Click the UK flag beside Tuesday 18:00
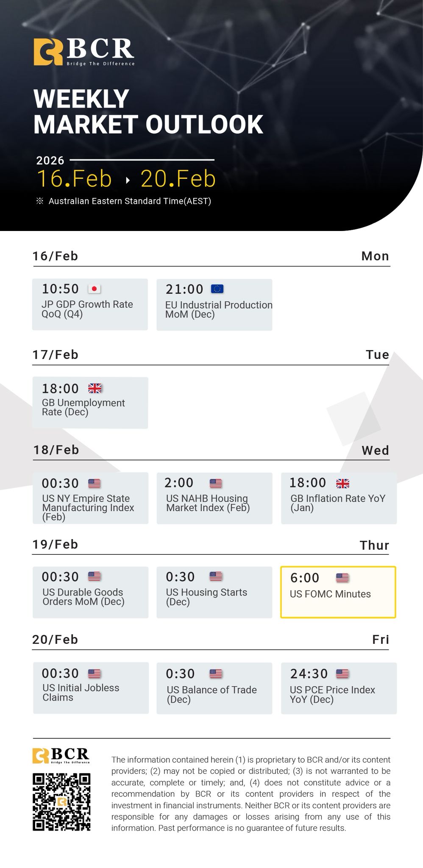Image resolution: width=423 pixels, height=868 pixels. pyautogui.click(x=95, y=388)
